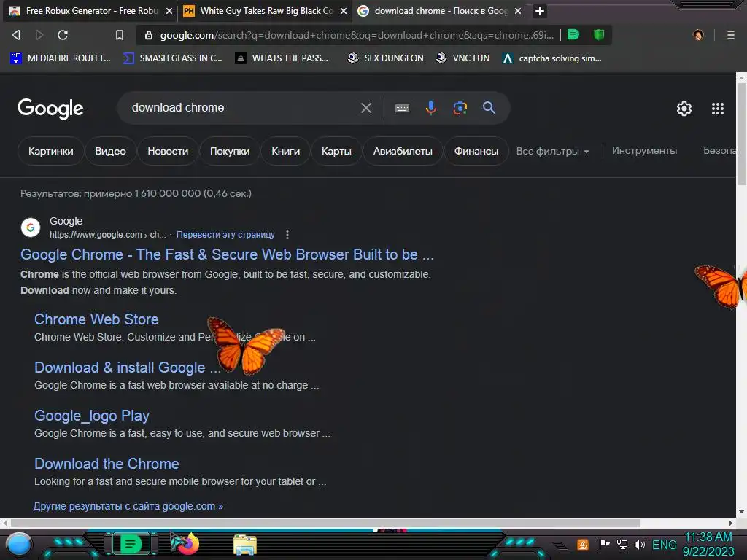747x560 pixels.
Task: Open the Chrome Web Store sitelink
Action: click(x=96, y=319)
